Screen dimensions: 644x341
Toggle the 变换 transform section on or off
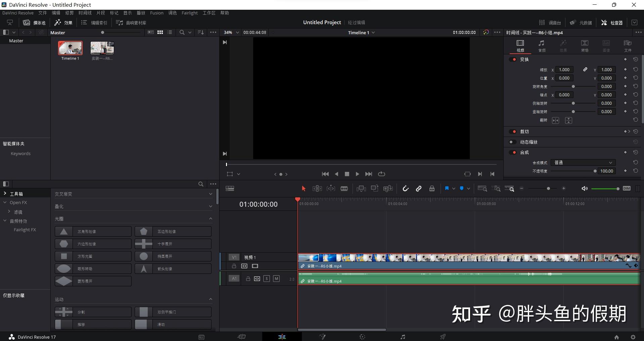513,59
